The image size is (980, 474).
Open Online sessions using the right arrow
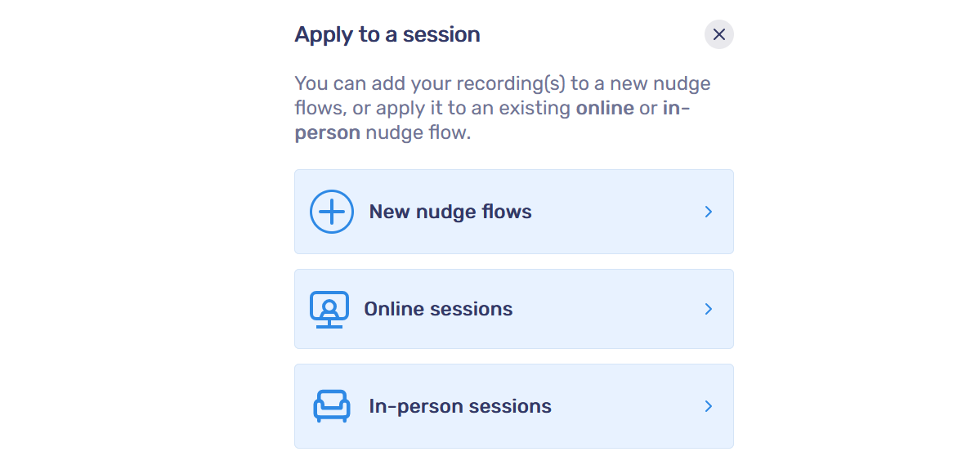click(709, 309)
